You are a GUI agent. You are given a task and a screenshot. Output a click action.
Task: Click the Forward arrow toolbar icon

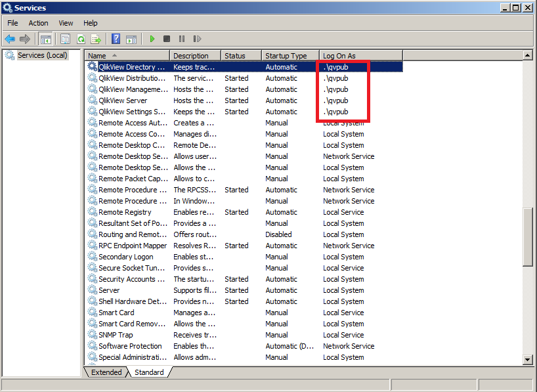(x=25, y=39)
